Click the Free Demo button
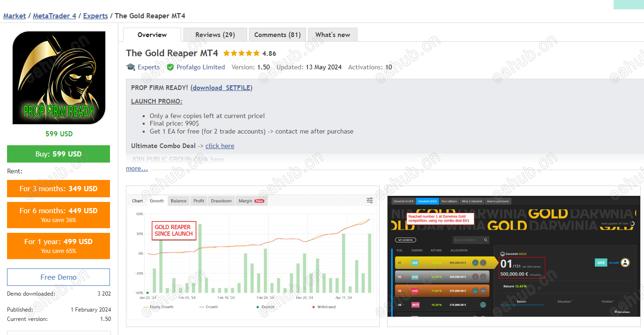Viewport: 644px width, 335px height. coord(59,277)
